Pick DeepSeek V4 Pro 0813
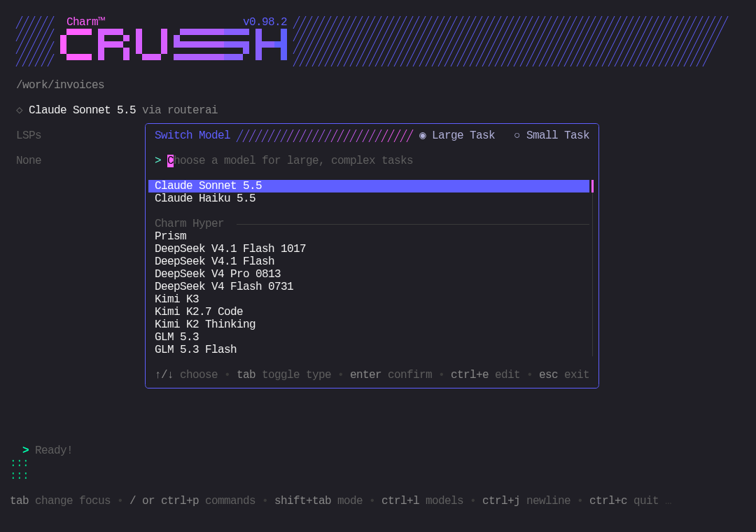The height and width of the screenshot is (532, 756). click(369, 274)
